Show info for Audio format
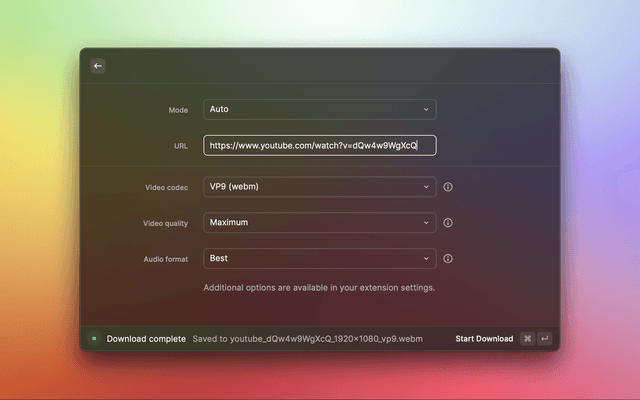Image resolution: width=640 pixels, height=400 pixels. 448,259
